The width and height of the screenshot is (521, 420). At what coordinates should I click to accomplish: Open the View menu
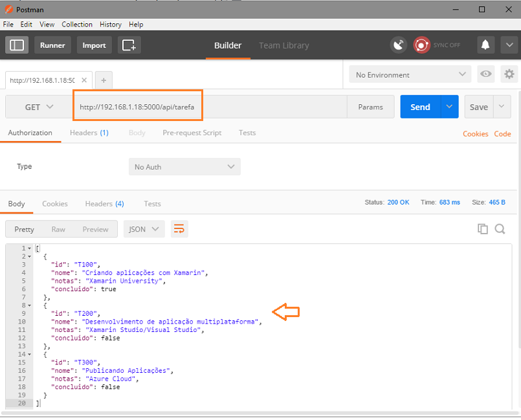(x=47, y=24)
